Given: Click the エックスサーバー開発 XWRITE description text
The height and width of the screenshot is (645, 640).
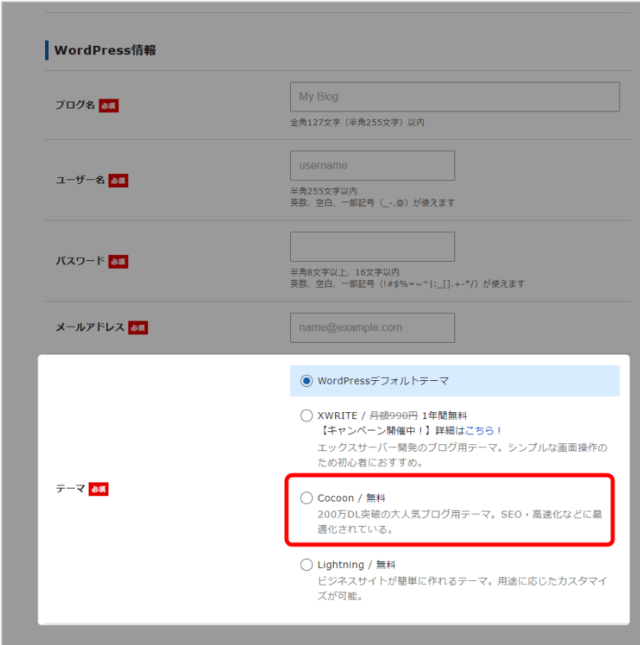Looking at the screenshot, I should [462, 455].
